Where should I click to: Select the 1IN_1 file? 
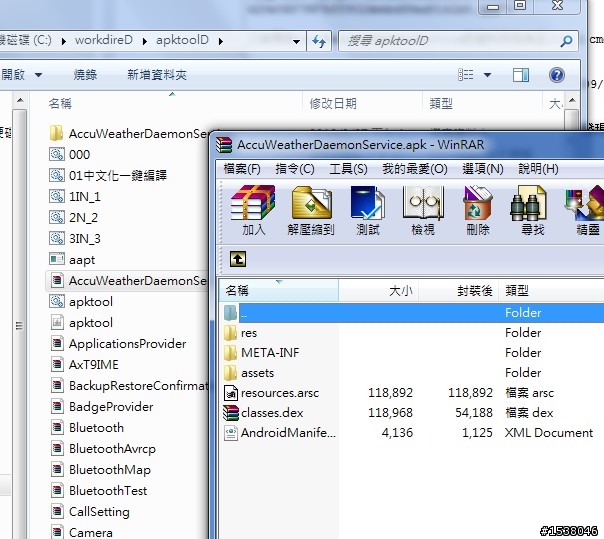(x=75, y=196)
